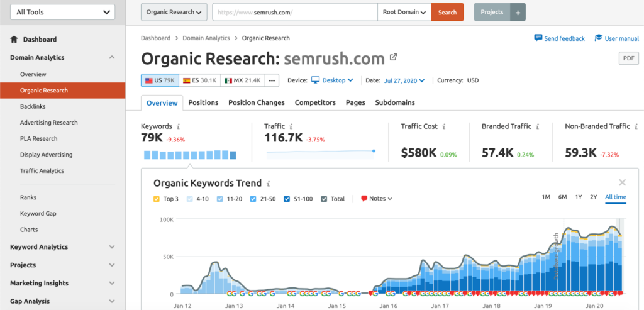Open external link icon beside semrush.com
The width and height of the screenshot is (644, 310).
click(394, 57)
